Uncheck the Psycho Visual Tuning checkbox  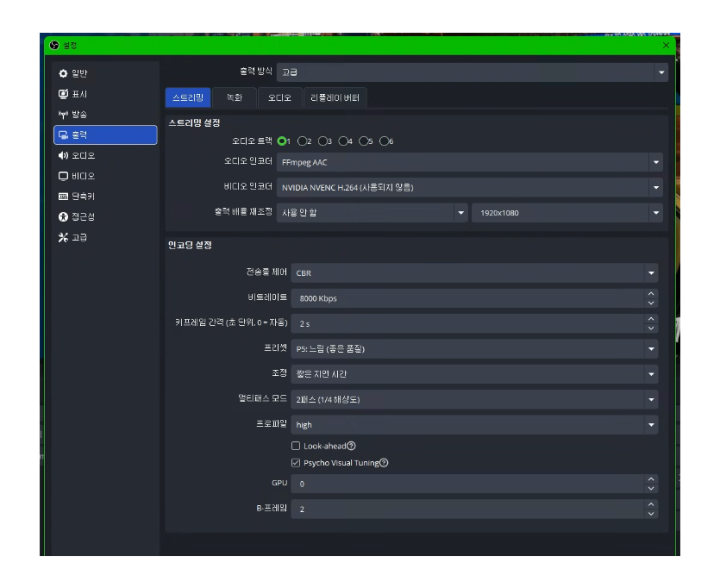pyautogui.click(x=296, y=463)
